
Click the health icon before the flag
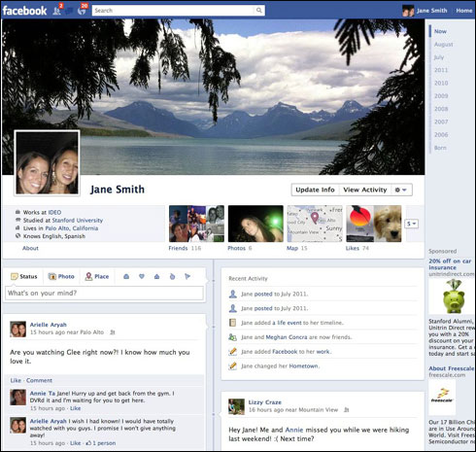click(172, 276)
